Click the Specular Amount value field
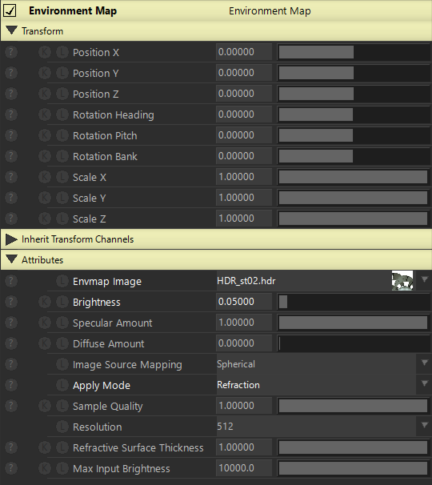Image resolution: width=432 pixels, height=485 pixels. [x=244, y=323]
